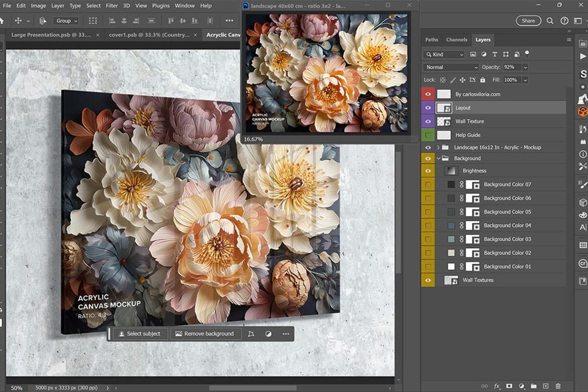Click the align left edges icon

pos(112,21)
